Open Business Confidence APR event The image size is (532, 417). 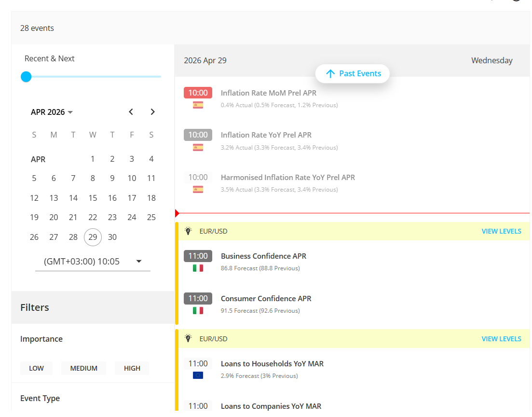263,256
